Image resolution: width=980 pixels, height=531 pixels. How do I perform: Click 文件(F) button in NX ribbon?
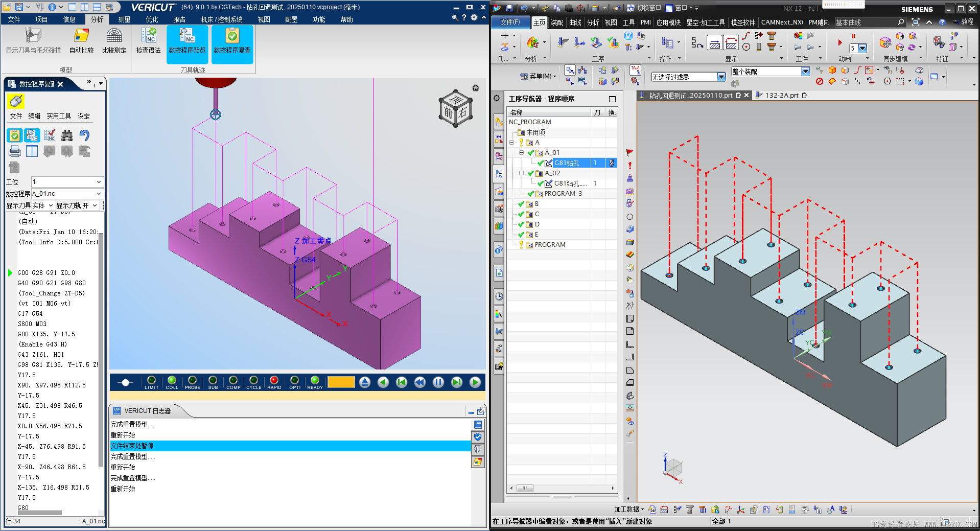click(510, 22)
